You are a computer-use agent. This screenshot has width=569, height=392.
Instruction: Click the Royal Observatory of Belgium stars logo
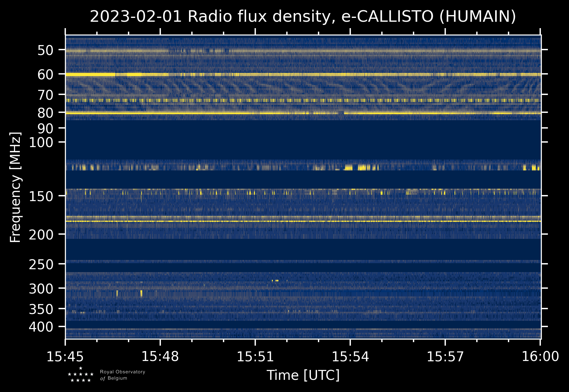81,374
